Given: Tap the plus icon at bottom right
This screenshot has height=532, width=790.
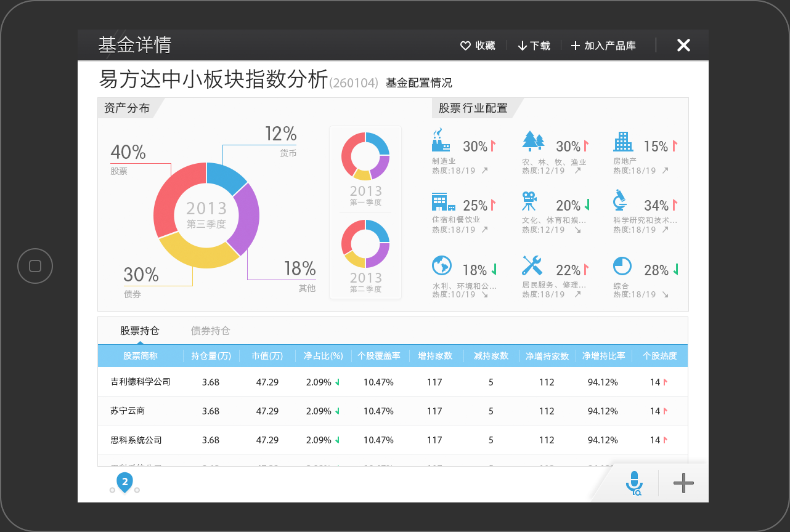Looking at the screenshot, I should pos(683,483).
